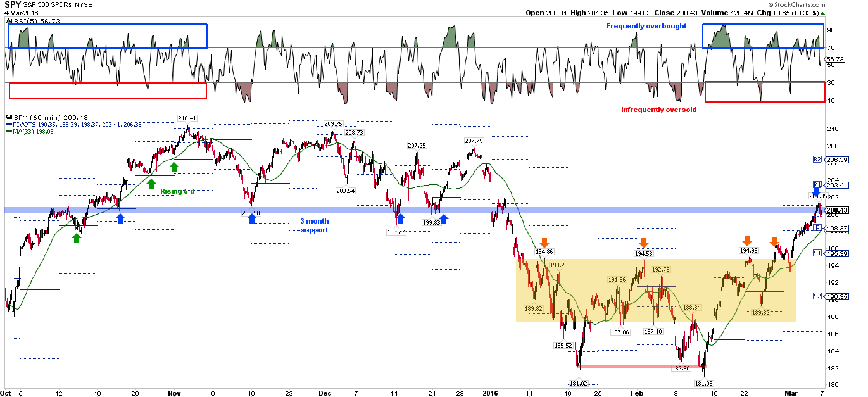Click the 210.41 peak price label
The image size is (868, 397).
187,118
